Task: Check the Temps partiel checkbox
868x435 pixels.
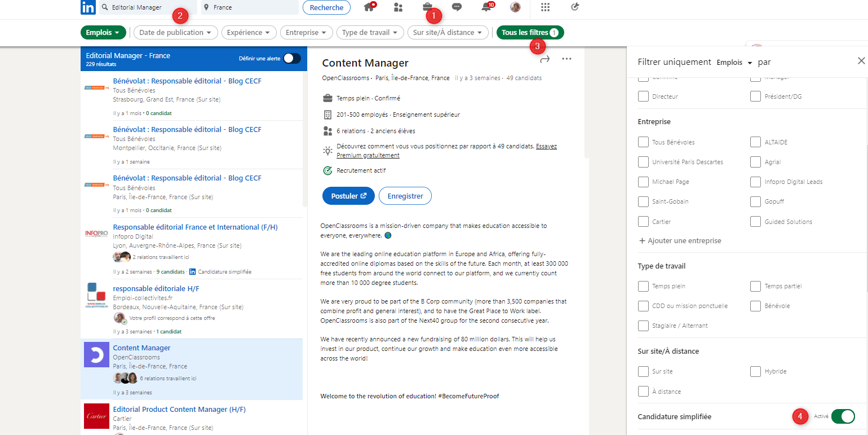Action: (x=755, y=286)
